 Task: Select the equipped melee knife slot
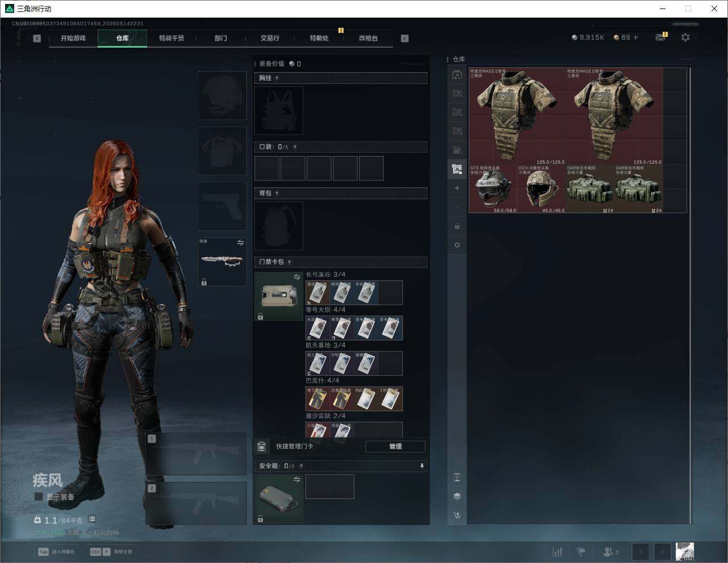click(222, 262)
